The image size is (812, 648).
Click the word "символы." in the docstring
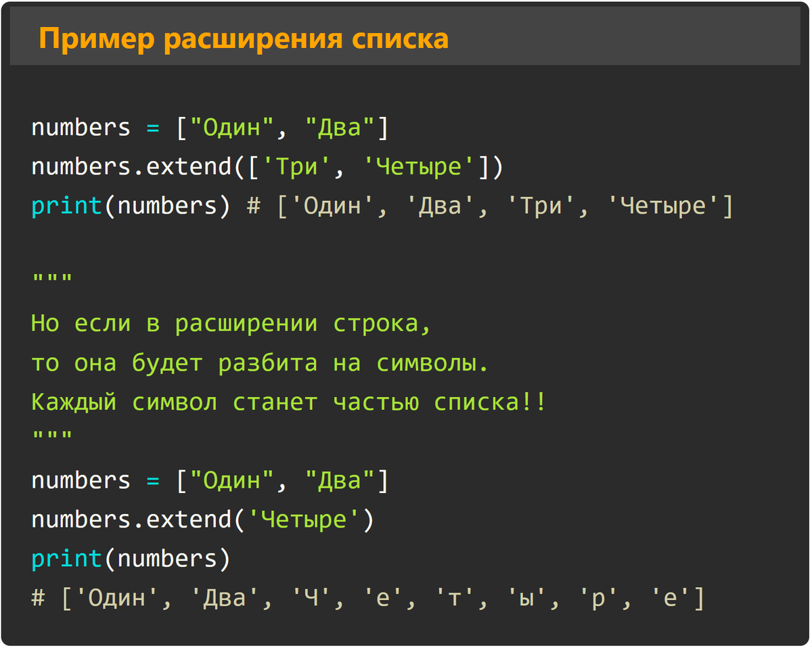433,363
